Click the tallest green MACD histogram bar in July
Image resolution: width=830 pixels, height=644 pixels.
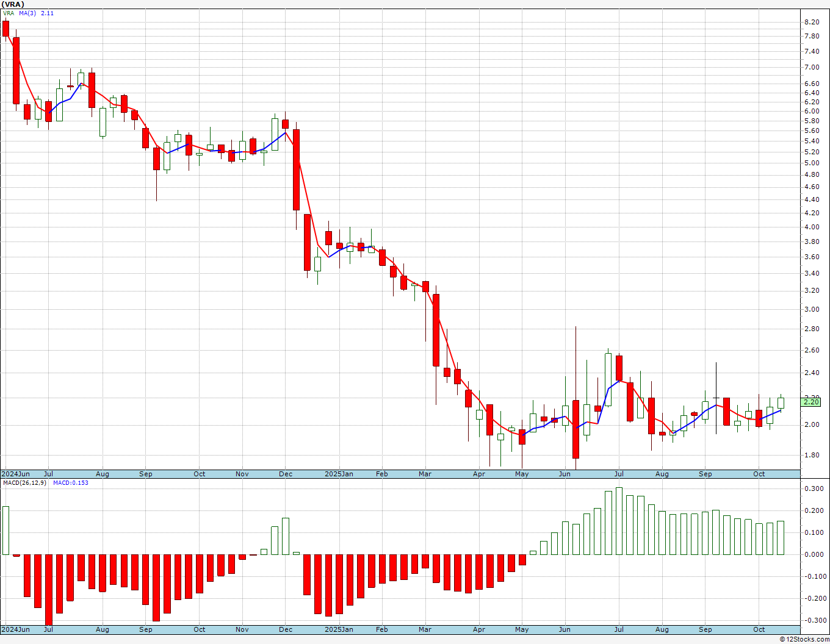[619, 521]
